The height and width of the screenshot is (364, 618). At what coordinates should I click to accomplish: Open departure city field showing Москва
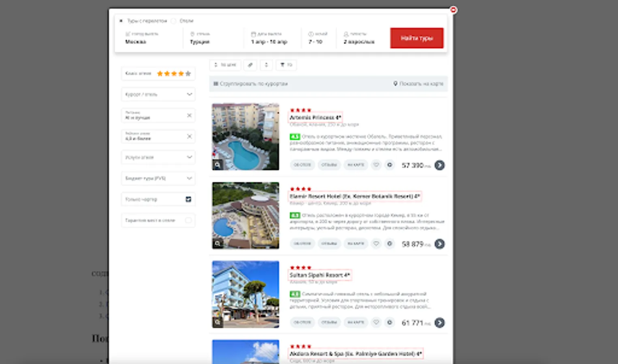(152, 38)
